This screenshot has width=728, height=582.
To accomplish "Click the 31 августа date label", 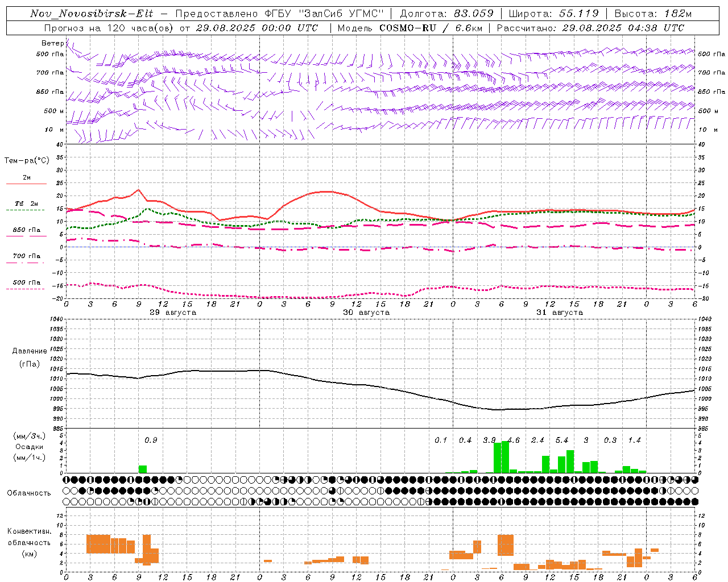I will [x=560, y=313].
